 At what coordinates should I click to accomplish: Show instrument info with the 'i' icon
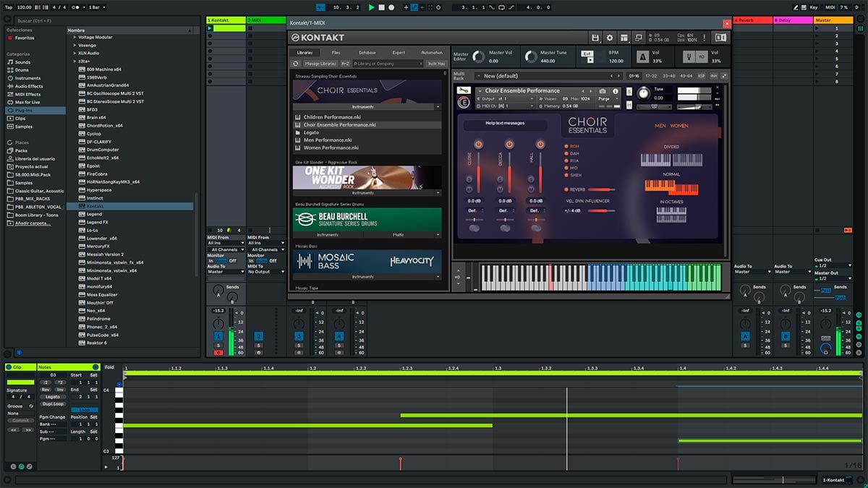click(616, 91)
